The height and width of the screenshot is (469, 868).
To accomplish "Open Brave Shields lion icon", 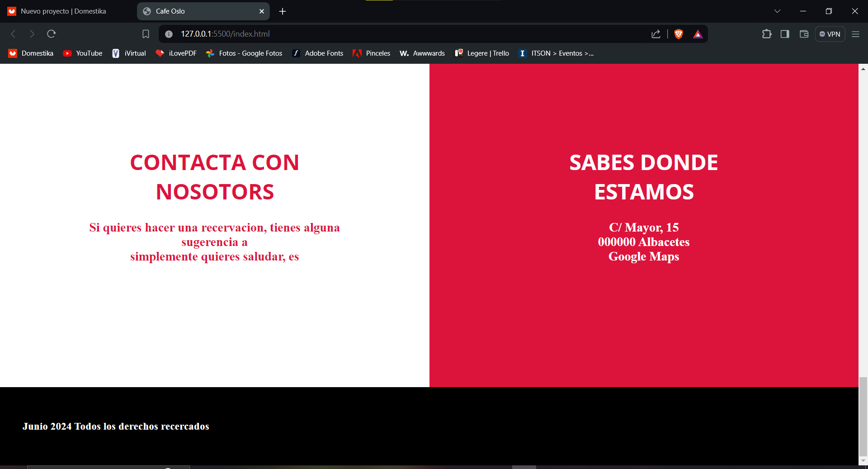I will (679, 34).
